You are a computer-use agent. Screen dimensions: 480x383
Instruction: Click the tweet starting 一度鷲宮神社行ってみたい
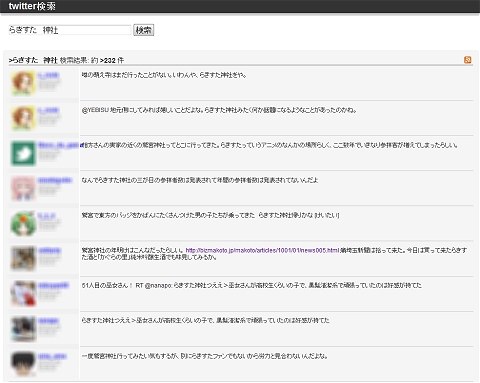point(204,356)
